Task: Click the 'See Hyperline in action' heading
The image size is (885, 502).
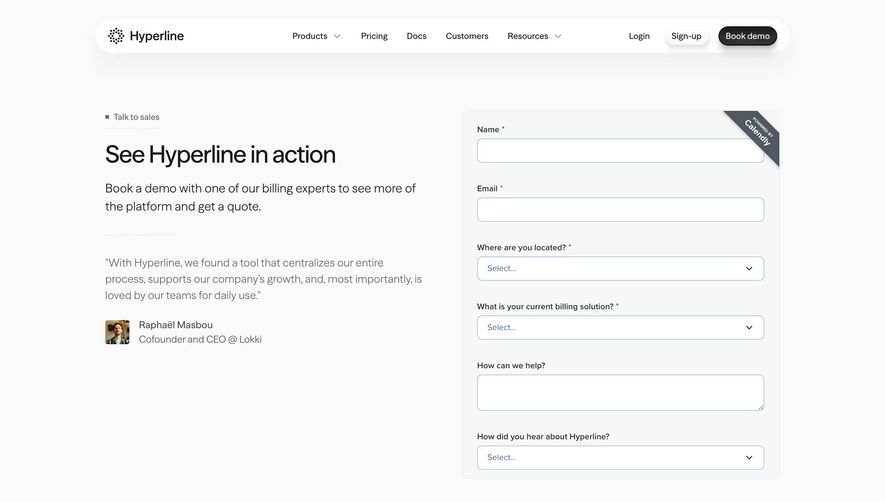Action: pos(220,154)
